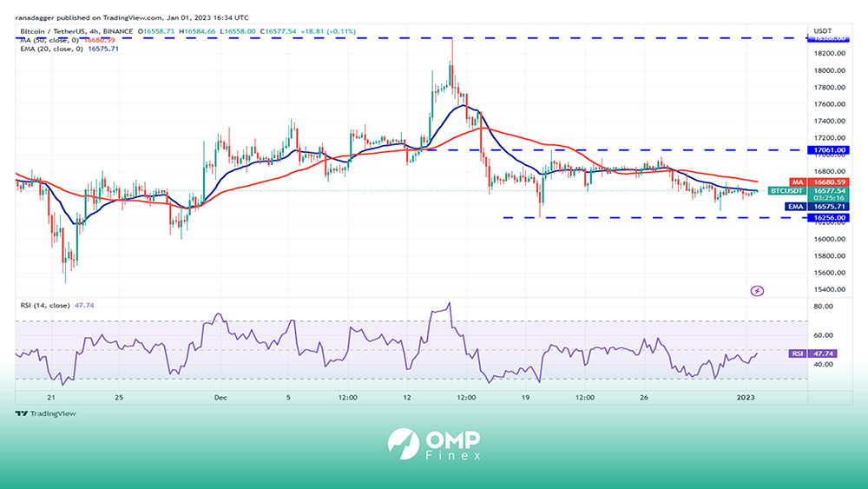Click the 17600.00 price axis value
The width and height of the screenshot is (868, 489).
pyautogui.click(x=829, y=104)
